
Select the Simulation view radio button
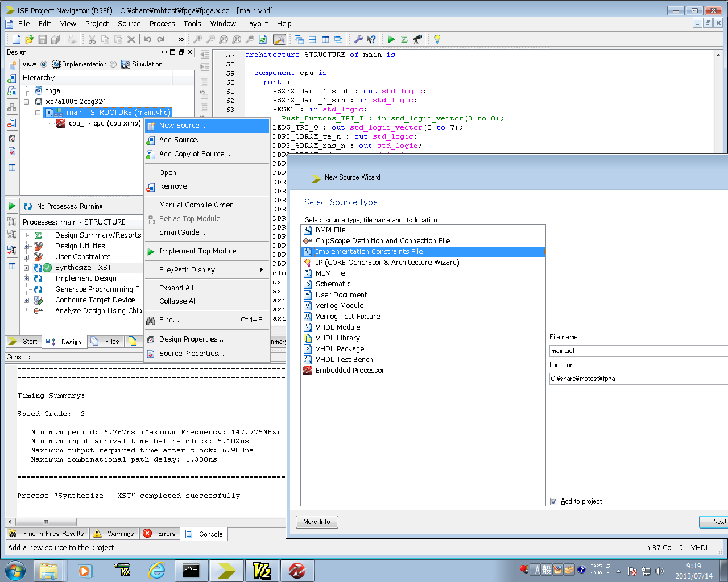(113, 64)
